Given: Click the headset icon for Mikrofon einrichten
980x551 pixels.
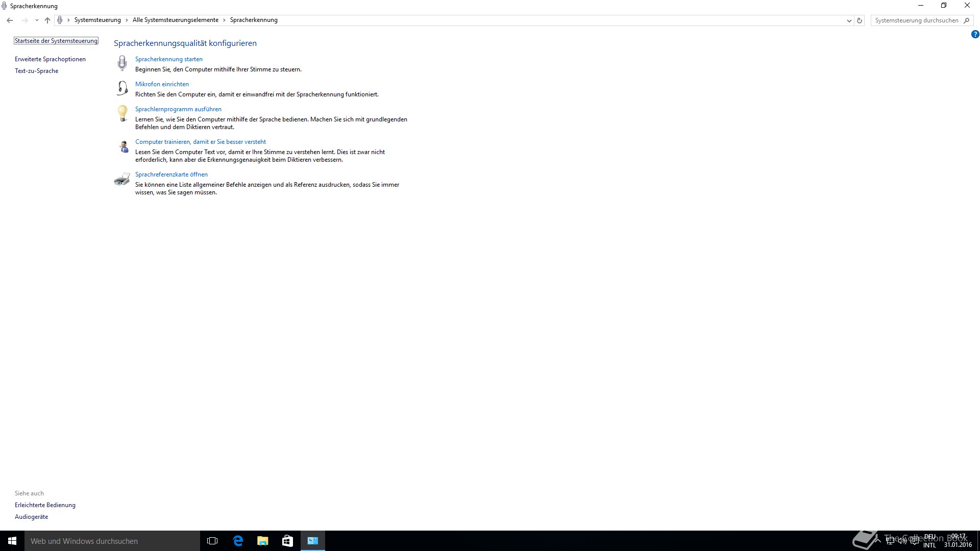Looking at the screenshot, I should coord(122,88).
